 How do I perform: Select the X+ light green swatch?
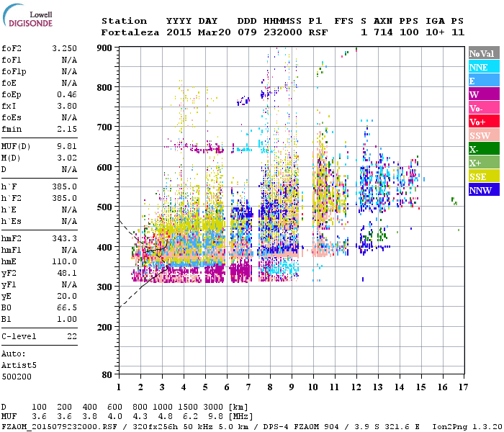coord(484,163)
